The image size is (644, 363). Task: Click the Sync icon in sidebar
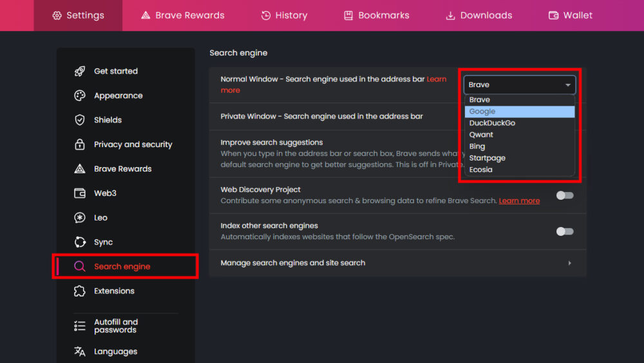click(80, 242)
